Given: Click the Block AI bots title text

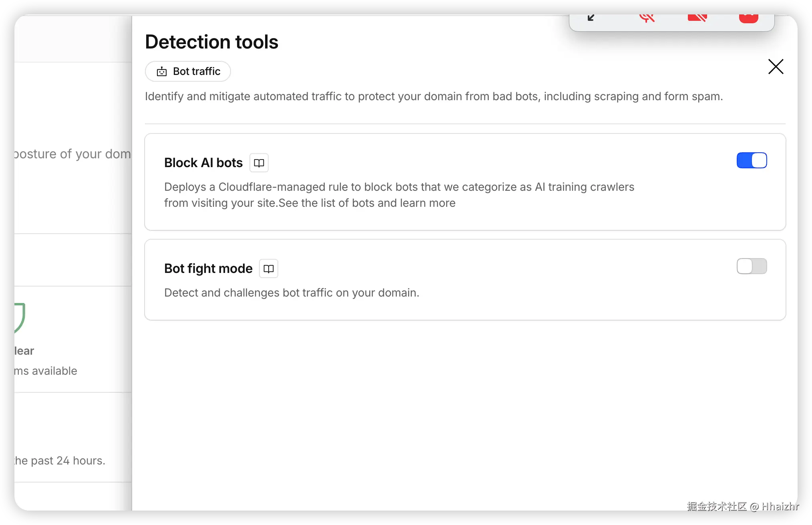Looking at the screenshot, I should pos(203,163).
